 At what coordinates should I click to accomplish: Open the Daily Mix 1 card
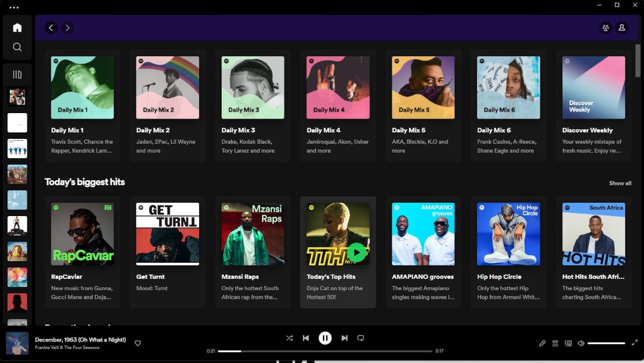coord(82,106)
